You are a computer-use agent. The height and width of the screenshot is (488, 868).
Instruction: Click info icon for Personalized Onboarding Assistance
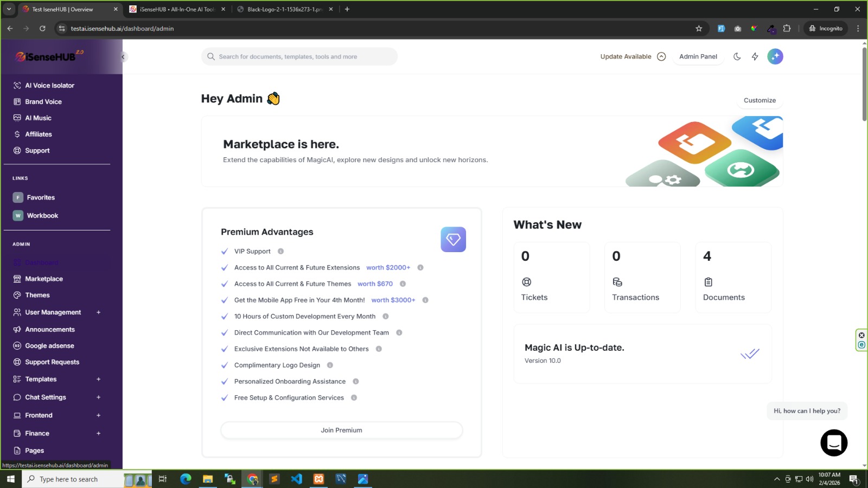coord(356,382)
